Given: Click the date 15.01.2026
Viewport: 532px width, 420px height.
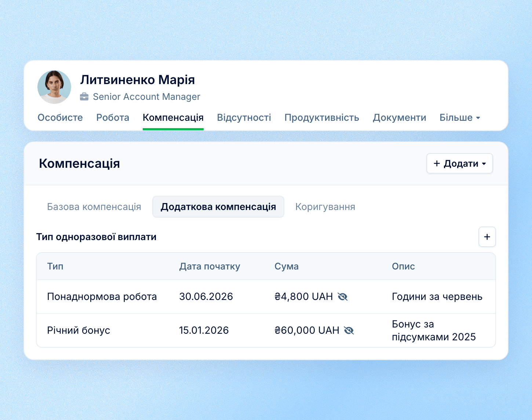Looking at the screenshot, I should point(204,330).
